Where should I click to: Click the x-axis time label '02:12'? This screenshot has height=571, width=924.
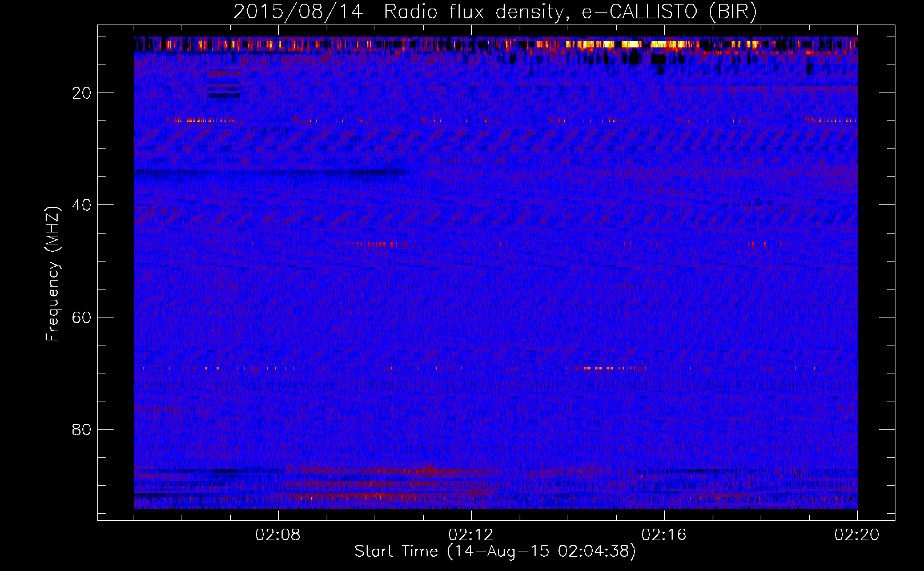[x=471, y=535]
